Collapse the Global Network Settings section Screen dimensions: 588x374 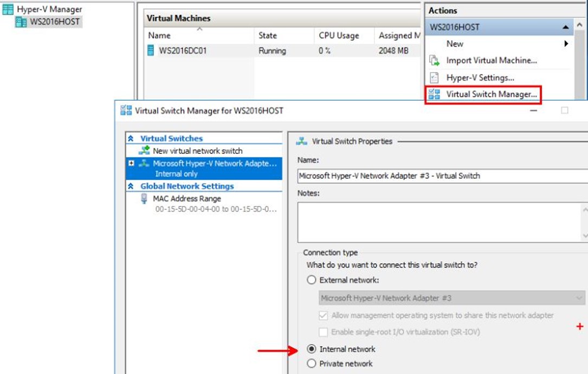pos(131,186)
